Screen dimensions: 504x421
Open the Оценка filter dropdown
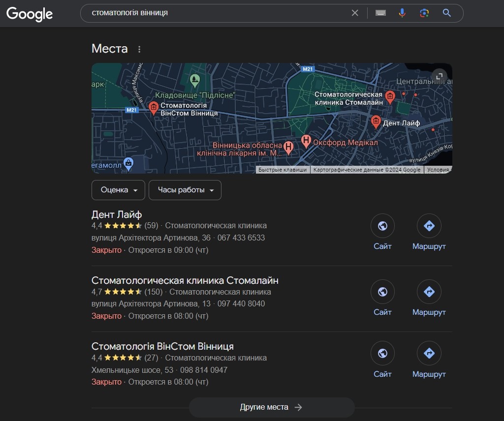click(x=118, y=190)
